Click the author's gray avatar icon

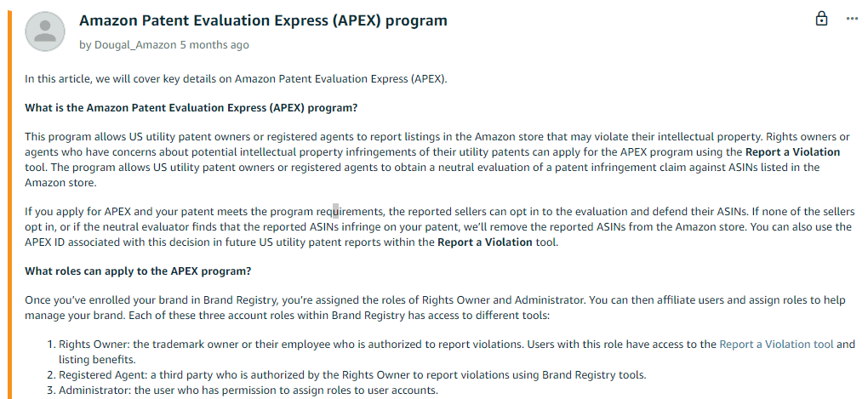coord(45,31)
